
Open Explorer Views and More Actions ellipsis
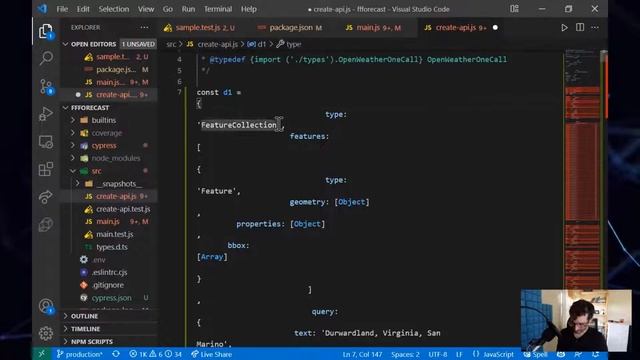[x=144, y=27]
